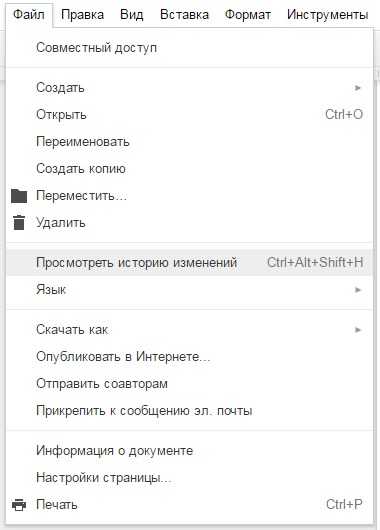
Task: Open Настройки страницы dialog
Action: pos(190,478)
